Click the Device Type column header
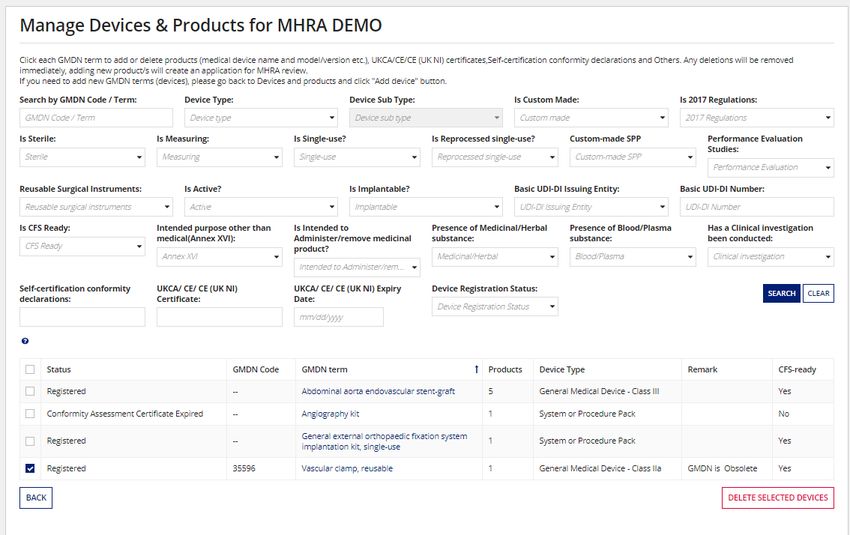 pyautogui.click(x=562, y=370)
